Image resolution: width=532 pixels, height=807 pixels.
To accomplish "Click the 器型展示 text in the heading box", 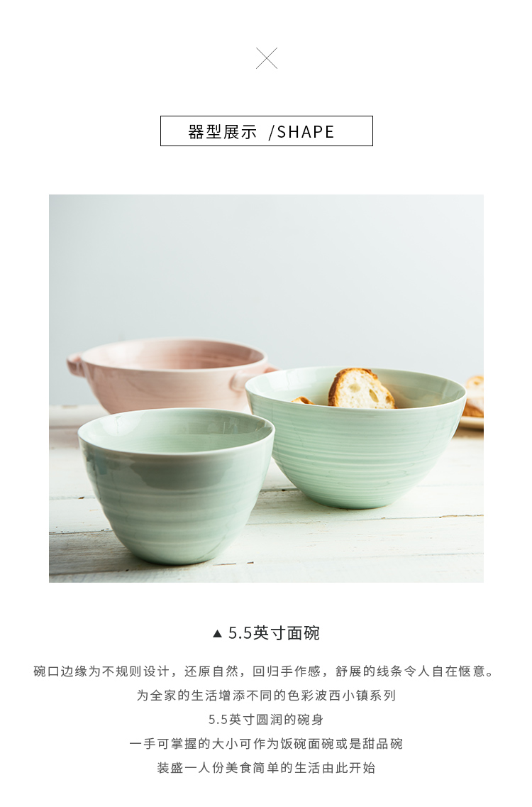I will coord(222,132).
